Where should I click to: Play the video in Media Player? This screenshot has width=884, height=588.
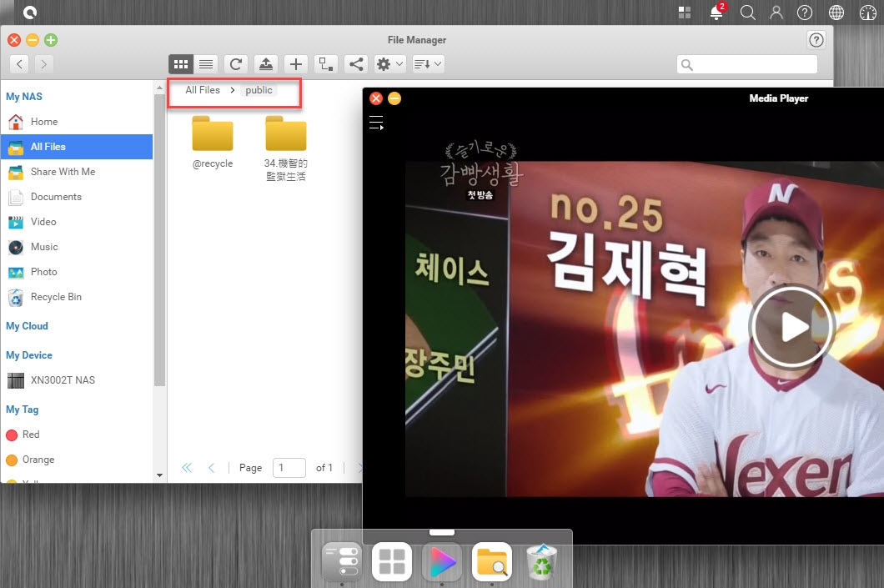[792, 326]
